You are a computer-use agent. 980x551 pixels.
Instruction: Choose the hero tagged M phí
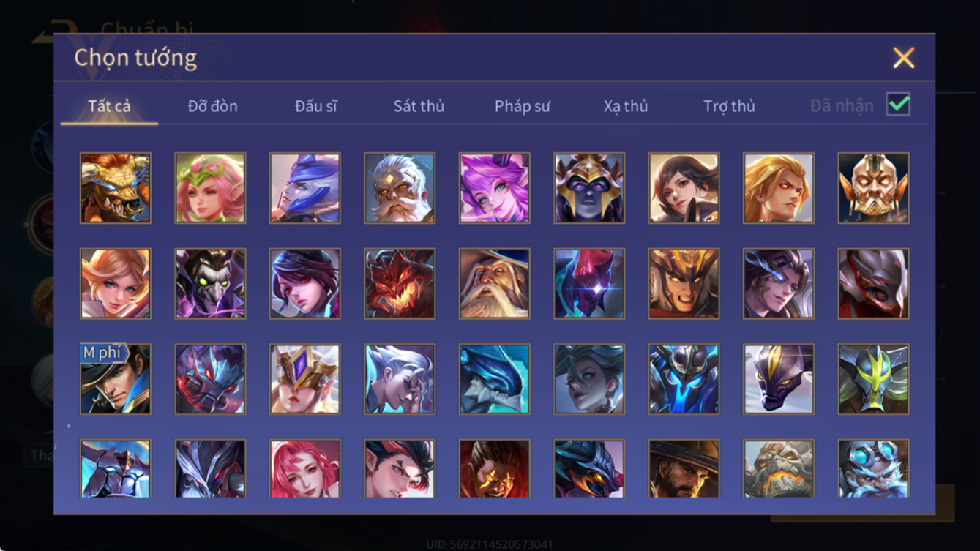[x=116, y=379]
